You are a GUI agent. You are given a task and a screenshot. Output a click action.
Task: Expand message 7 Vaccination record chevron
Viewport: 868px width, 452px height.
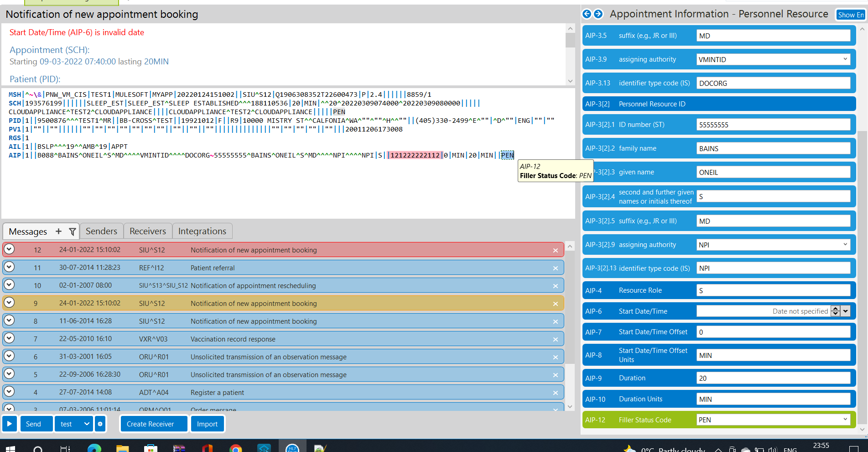[x=9, y=338]
